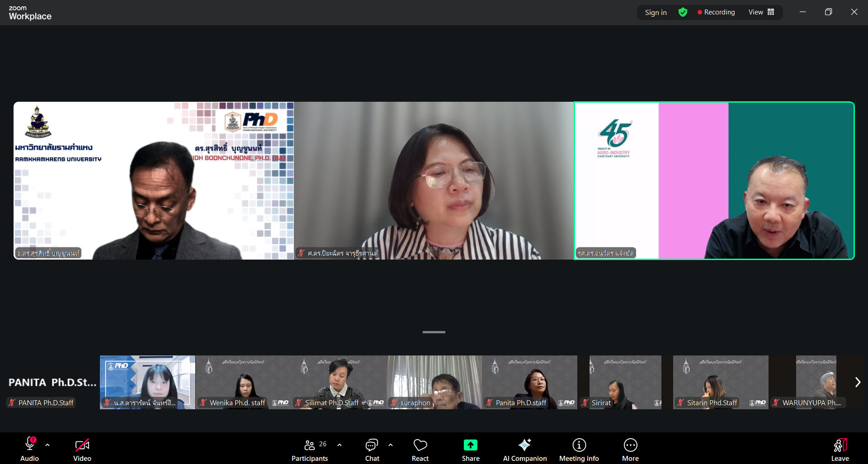
Task: Expand the Participants options arrow
Action: tap(340, 445)
